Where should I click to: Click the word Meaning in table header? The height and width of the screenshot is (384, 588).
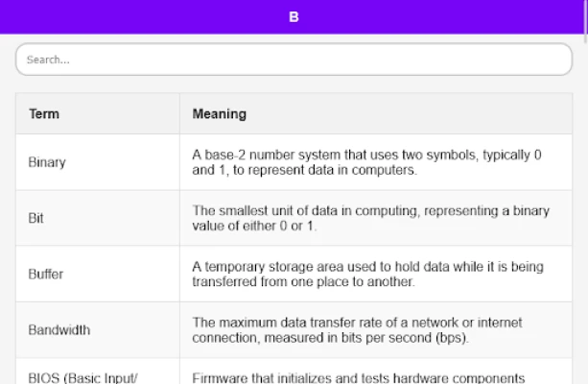coord(220,113)
